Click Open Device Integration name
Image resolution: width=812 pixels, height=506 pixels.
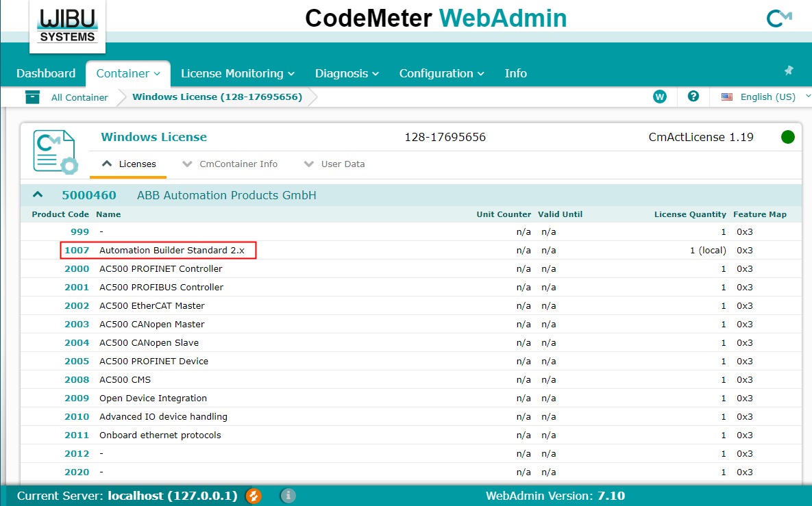pyautogui.click(x=153, y=399)
